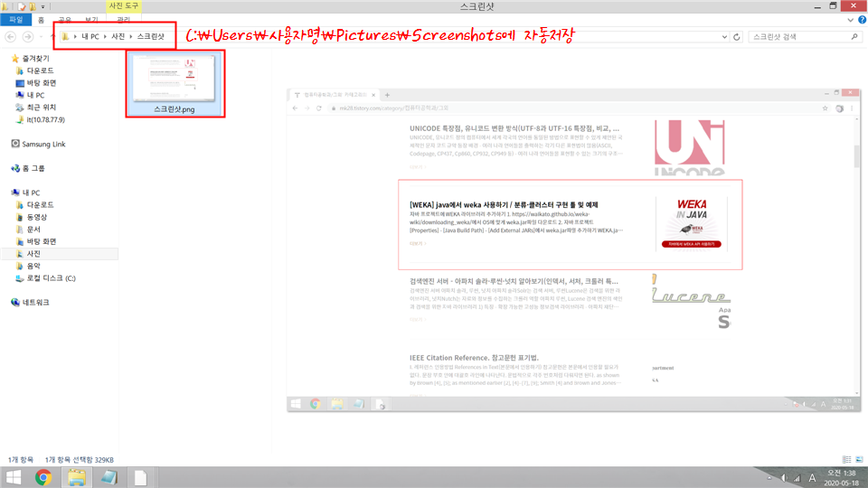Switch to the 홈 ribbon tab
868x488 pixels.
point(41,20)
